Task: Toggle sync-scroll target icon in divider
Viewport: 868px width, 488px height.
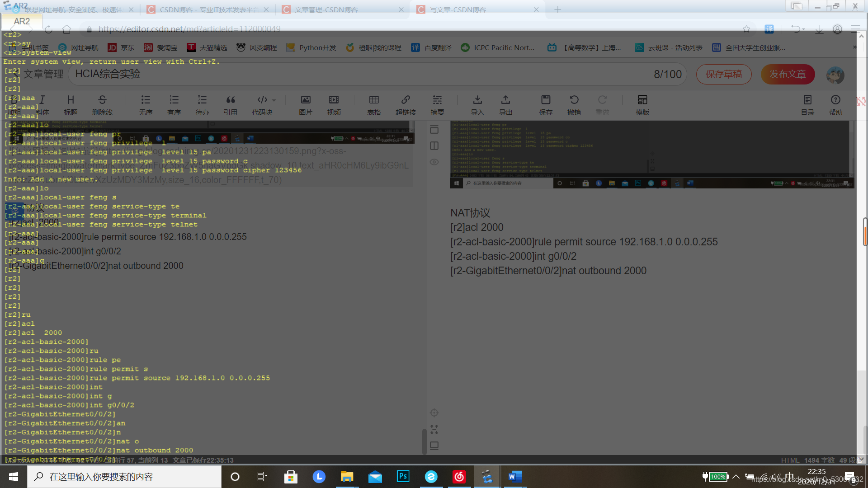Action: (434, 413)
